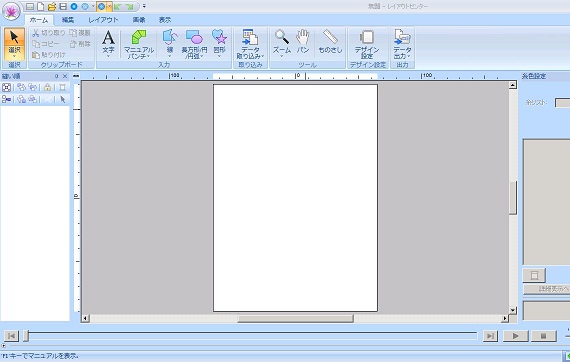Image resolution: width=570 pixels, height=362 pixels.
Task: Click the stitch simulator slider handle
Action: [x=26, y=335]
